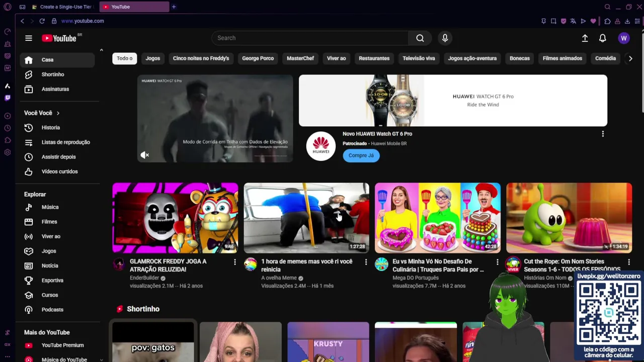The height and width of the screenshot is (362, 644).
Task: Click the Compre Já ad button
Action: 361,155
